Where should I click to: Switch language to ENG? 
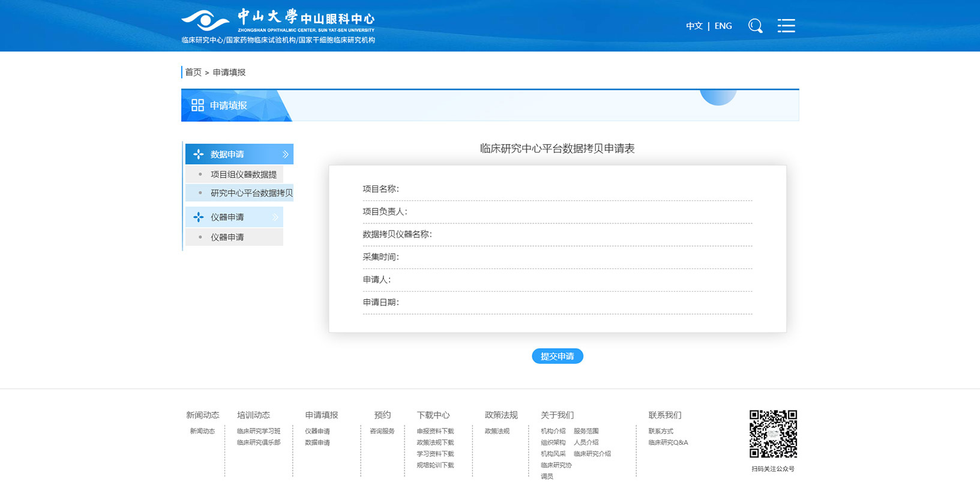point(723,26)
